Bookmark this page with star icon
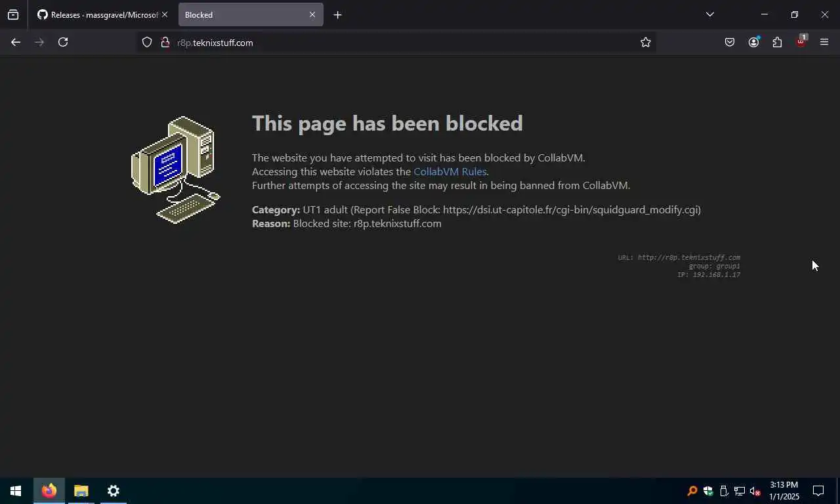The height and width of the screenshot is (504, 840). click(646, 42)
